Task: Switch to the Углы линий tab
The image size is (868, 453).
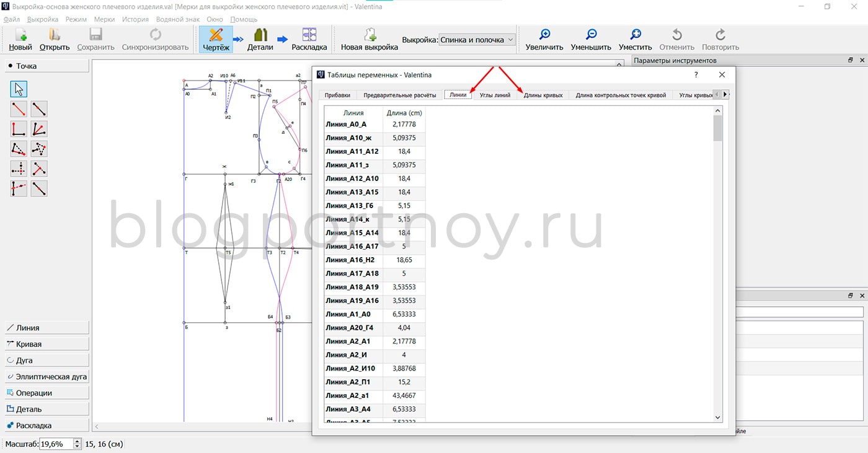Action: tap(495, 95)
